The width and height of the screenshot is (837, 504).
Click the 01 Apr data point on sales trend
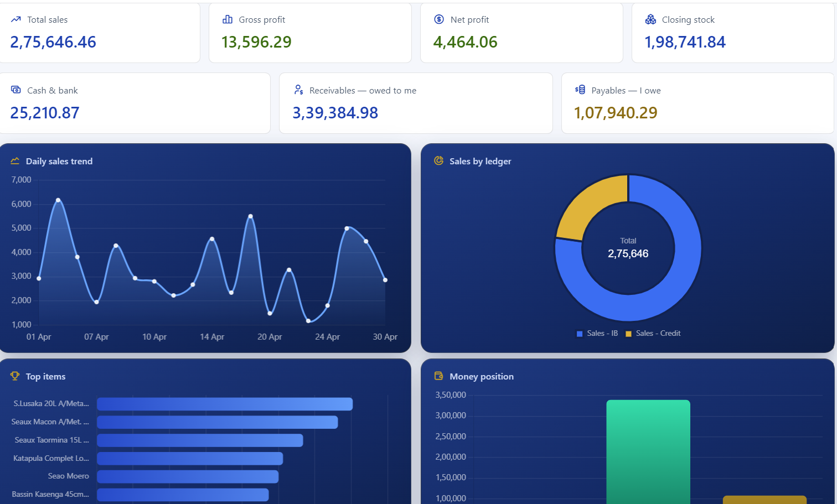pyautogui.click(x=39, y=278)
